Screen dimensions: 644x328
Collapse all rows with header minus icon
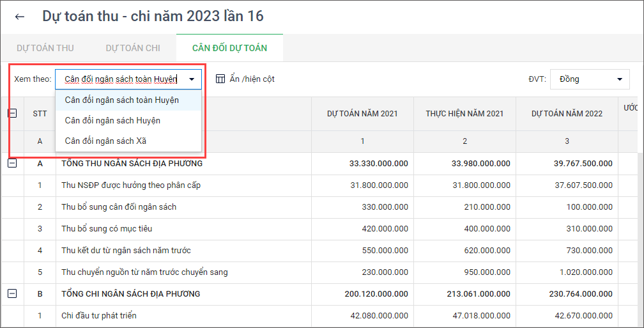pos(12,113)
